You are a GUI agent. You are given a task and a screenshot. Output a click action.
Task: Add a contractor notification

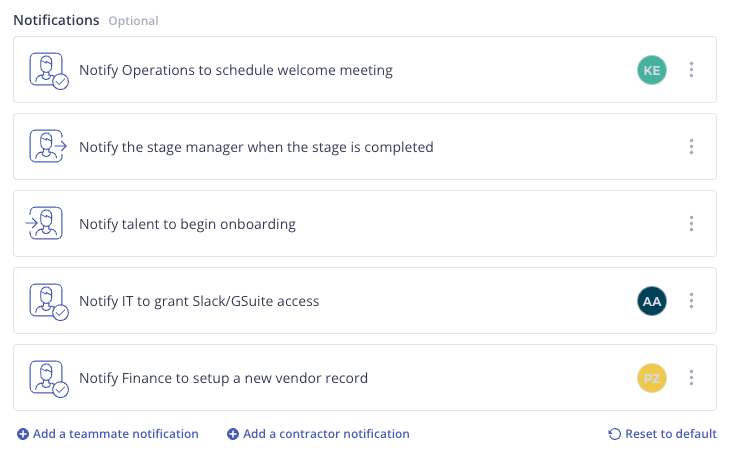coord(318,434)
